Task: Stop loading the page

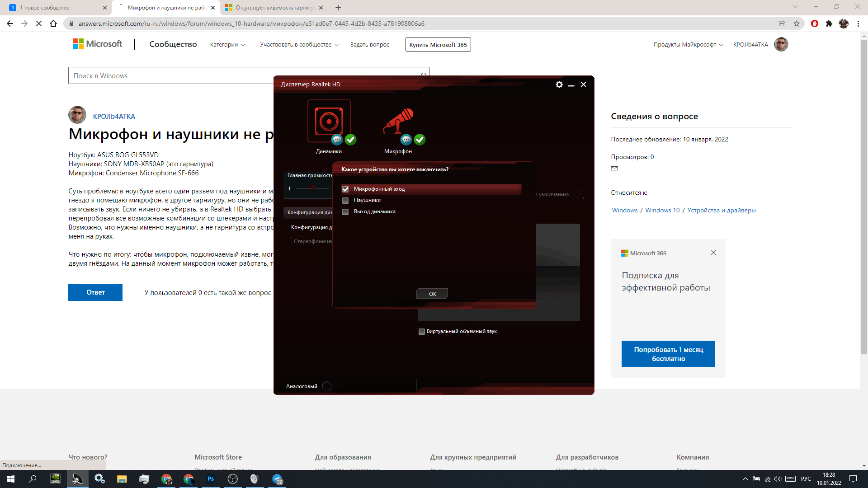Action: click(x=39, y=23)
